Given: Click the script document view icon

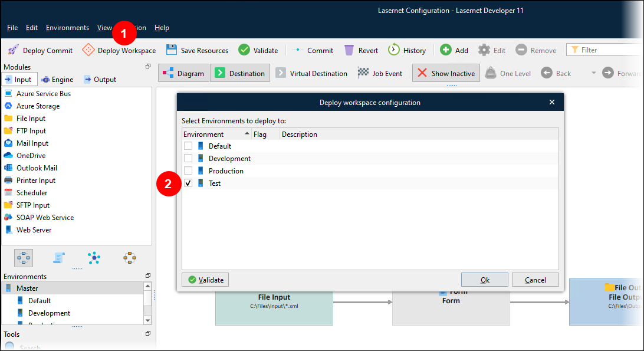Looking at the screenshot, I should pyautogui.click(x=59, y=258).
